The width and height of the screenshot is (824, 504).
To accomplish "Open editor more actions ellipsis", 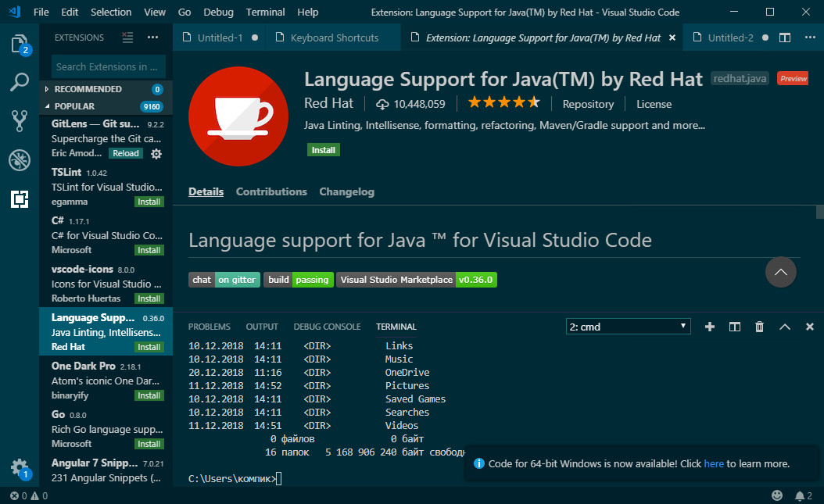I will 810,38.
